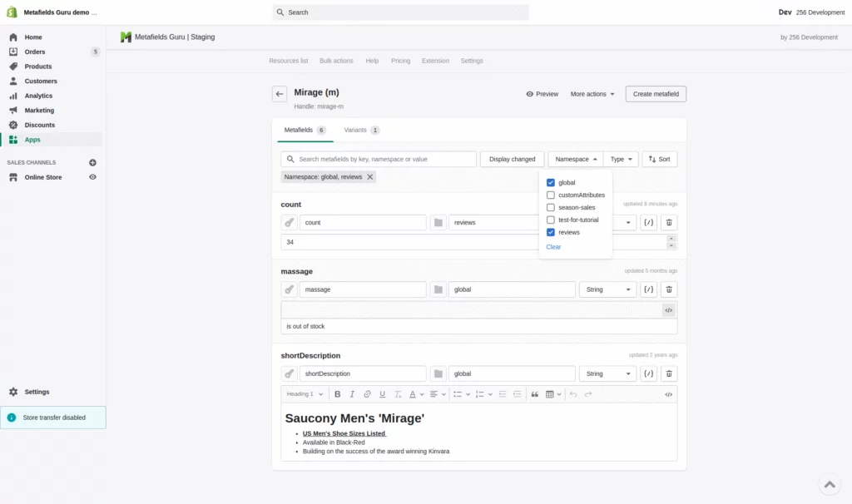
Task: Apply underline formatting in editor
Action: coord(383,394)
